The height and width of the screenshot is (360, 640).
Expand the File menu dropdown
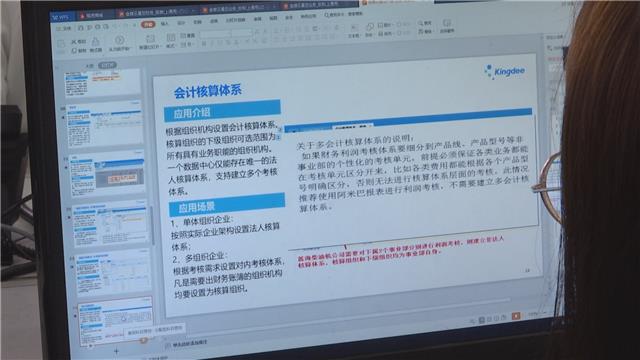(x=64, y=28)
